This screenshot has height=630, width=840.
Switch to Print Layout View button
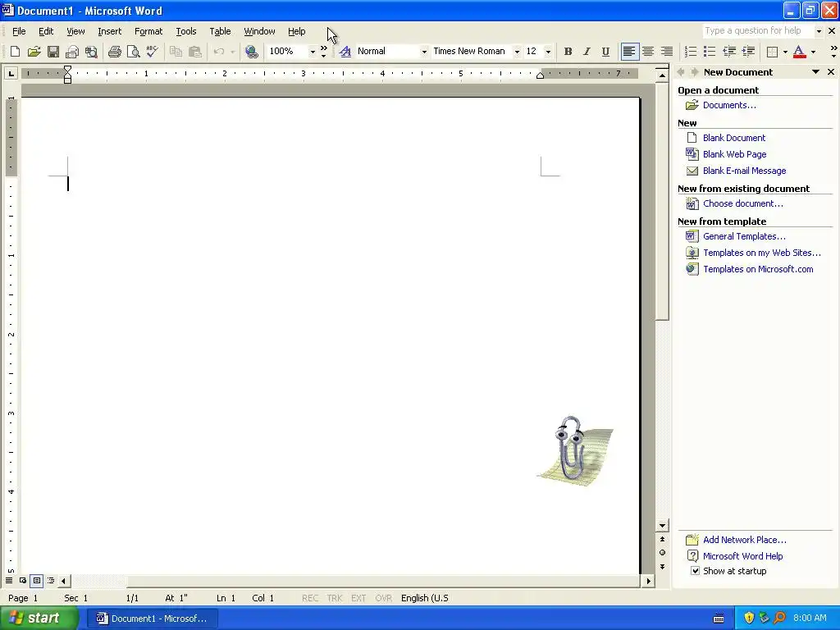(x=36, y=580)
